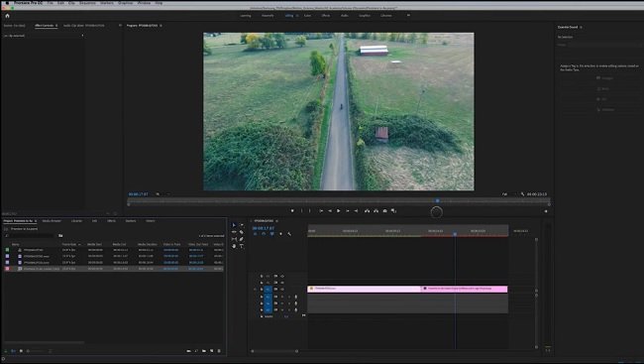Click Play in the Program monitor
Screen dimensions: 644x364
click(339, 211)
